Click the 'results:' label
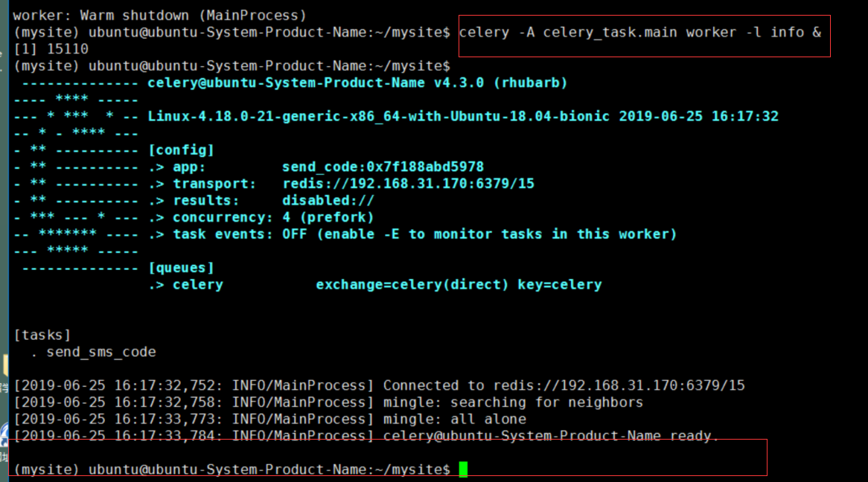Screen dimensions: 868x482 coord(206,201)
